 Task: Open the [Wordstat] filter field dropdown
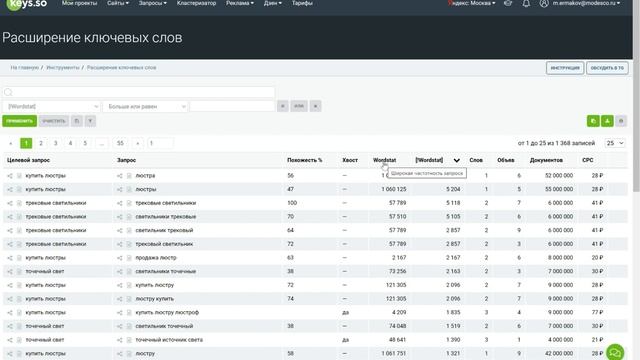click(51, 107)
